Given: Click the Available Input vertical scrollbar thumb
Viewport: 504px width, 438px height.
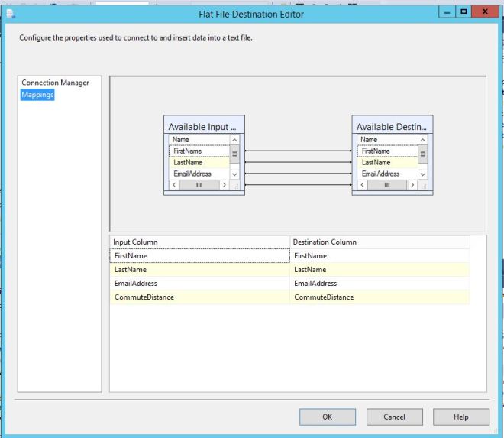Looking at the screenshot, I should point(234,154).
